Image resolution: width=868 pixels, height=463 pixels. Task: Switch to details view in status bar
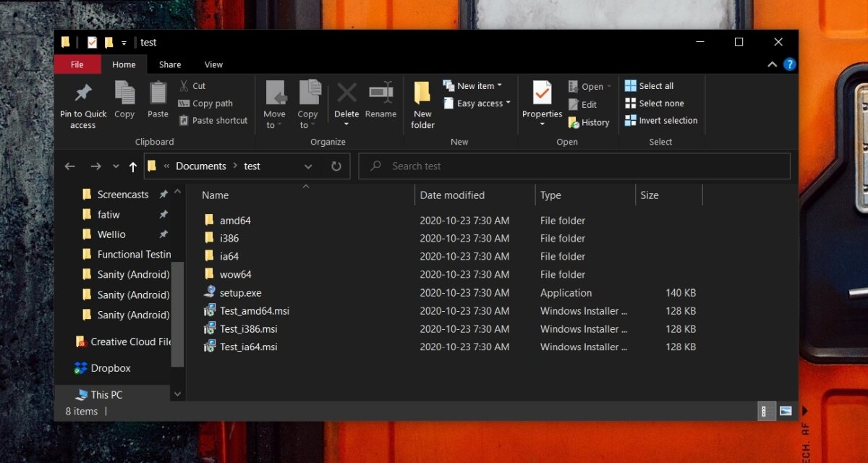(x=767, y=411)
